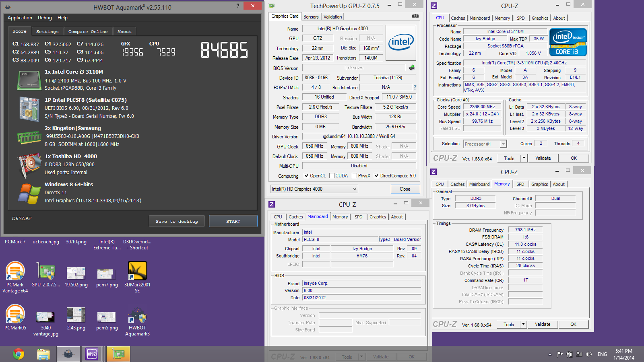Click the GPU-Z screenshot camera icon
644x362 pixels.
pyautogui.click(x=415, y=16)
